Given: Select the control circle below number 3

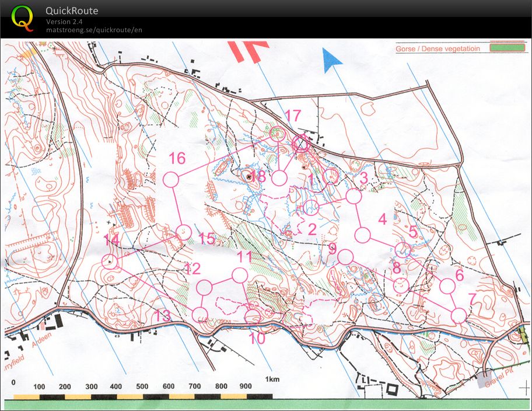Looking at the screenshot, I should pyautogui.click(x=353, y=196).
